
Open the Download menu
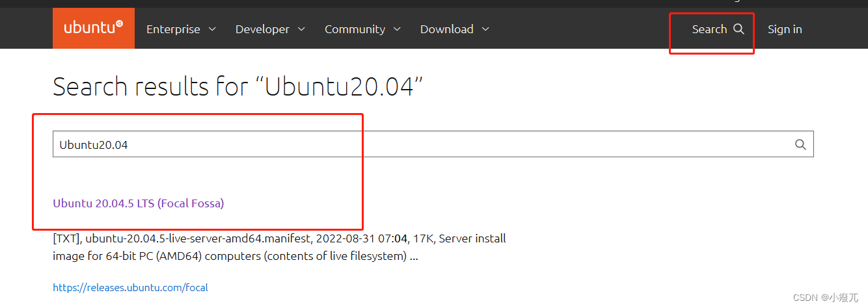tap(455, 29)
